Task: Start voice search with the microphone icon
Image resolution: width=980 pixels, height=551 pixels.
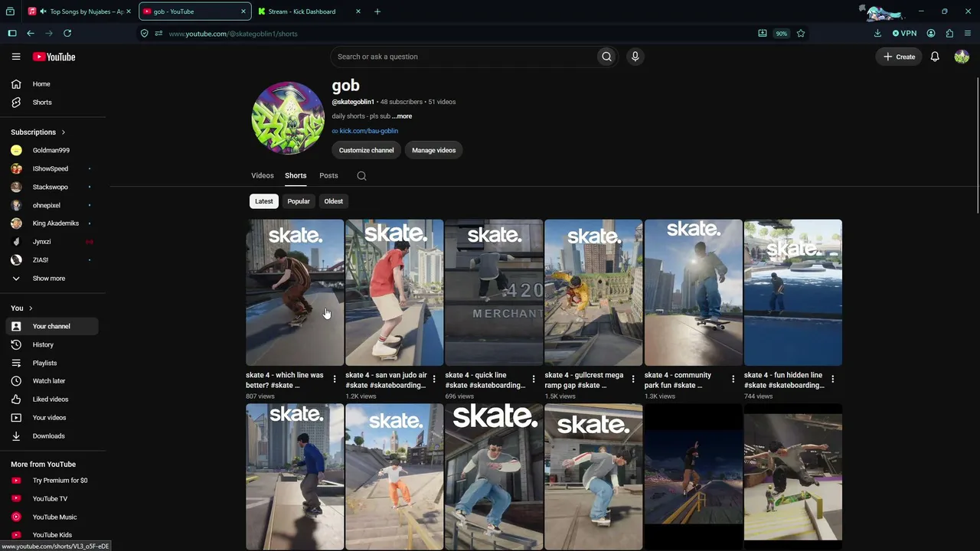Action: point(635,57)
